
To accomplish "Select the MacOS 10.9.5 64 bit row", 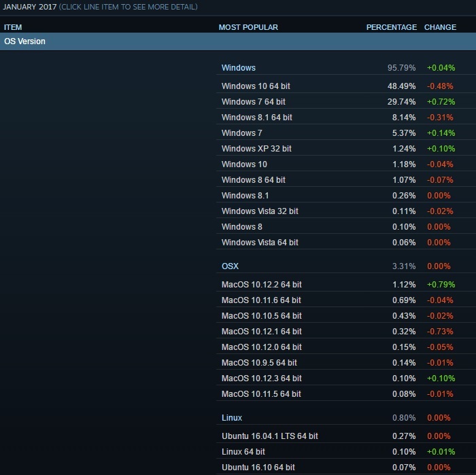I will click(345, 363).
